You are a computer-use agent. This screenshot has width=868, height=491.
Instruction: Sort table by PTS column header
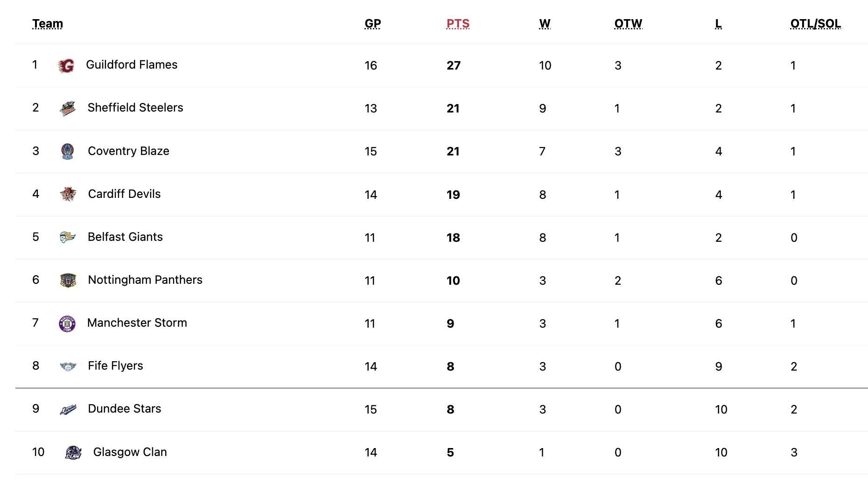point(458,23)
